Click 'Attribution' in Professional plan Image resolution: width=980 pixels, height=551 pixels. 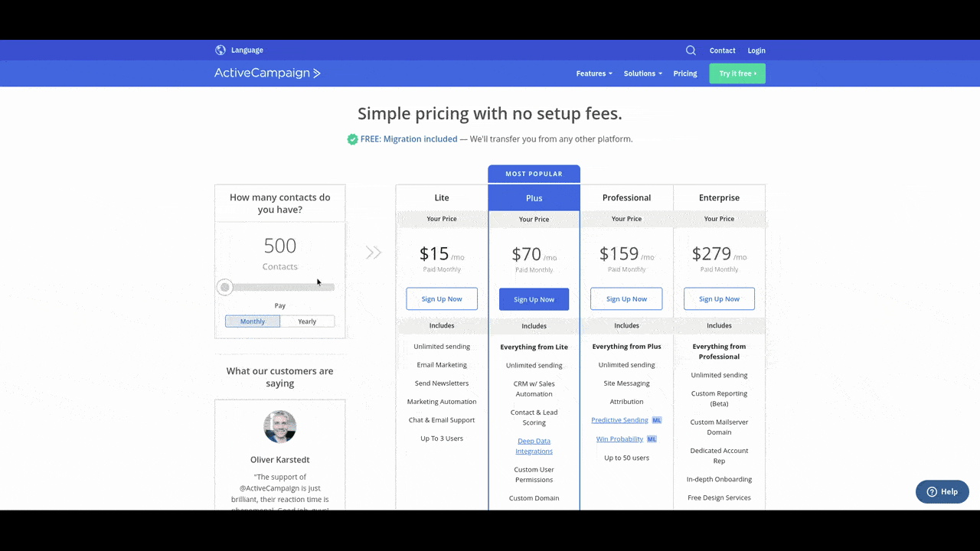coord(626,402)
